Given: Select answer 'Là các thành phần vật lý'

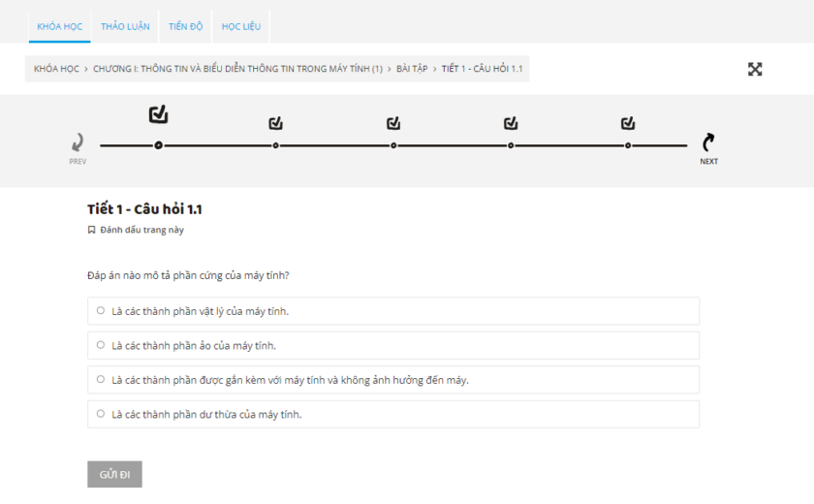Looking at the screenshot, I should [101, 311].
